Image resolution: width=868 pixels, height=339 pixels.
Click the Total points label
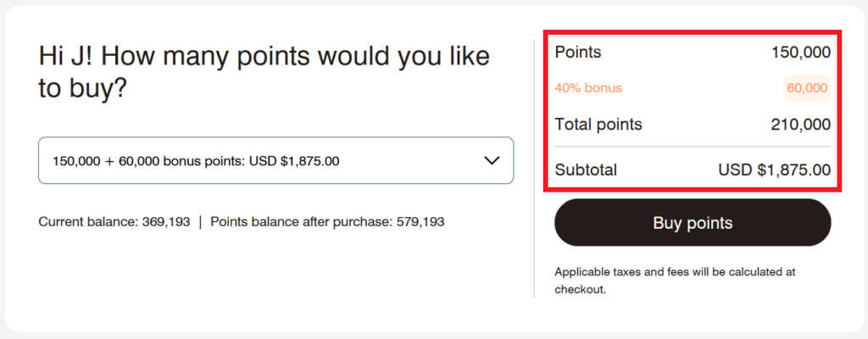tap(598, 125)
